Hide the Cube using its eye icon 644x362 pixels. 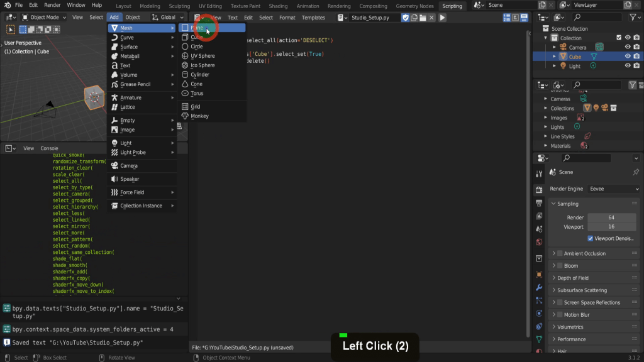tap(627, 57)
